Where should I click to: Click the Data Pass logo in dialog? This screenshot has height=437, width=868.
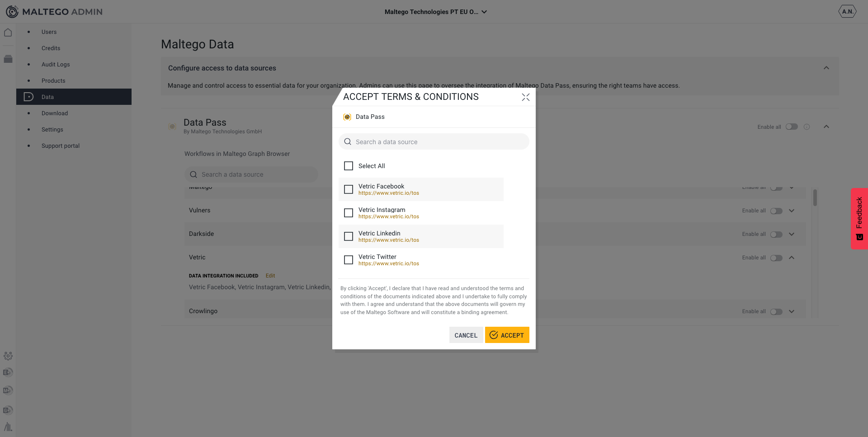pos(347,117)
